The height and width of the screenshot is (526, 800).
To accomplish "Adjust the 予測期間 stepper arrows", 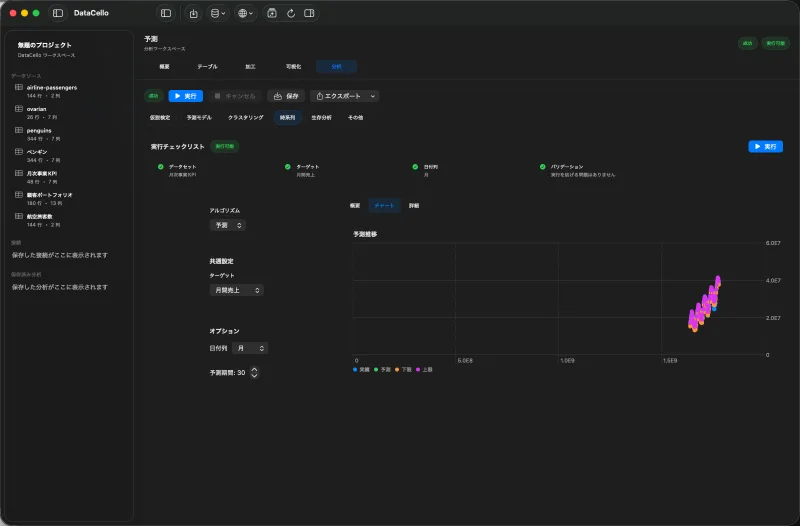I will (254, 372).
